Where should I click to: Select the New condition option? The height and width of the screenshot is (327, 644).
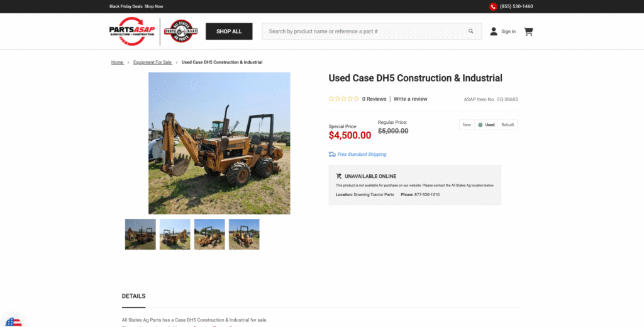(467, 125)
